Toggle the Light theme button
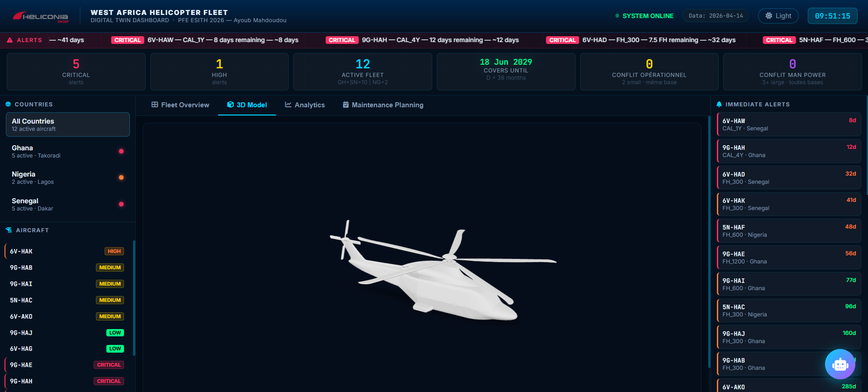Viewport: 868px width, 392px height. 778,16
